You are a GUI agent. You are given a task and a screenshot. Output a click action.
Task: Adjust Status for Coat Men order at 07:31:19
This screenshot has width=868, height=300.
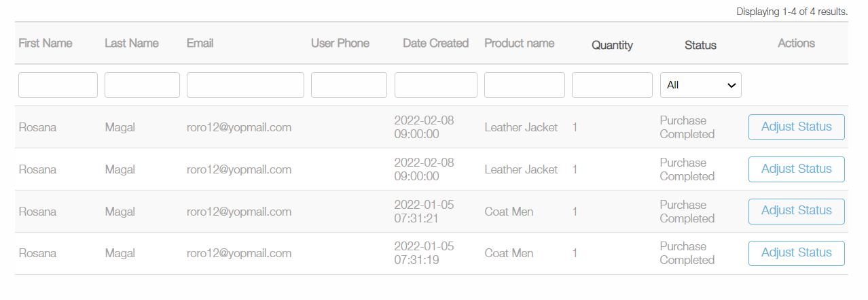[797, 253]
